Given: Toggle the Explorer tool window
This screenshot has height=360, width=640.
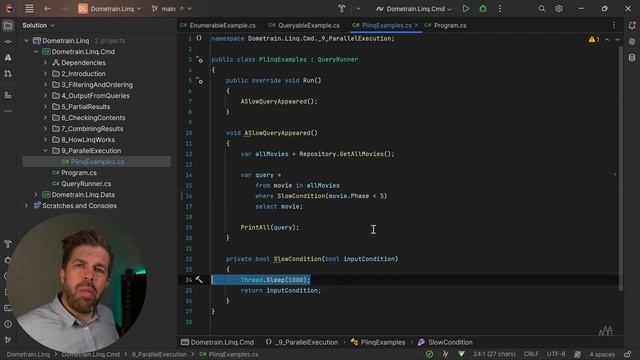Looking at the screenshot, I should 8,26.
